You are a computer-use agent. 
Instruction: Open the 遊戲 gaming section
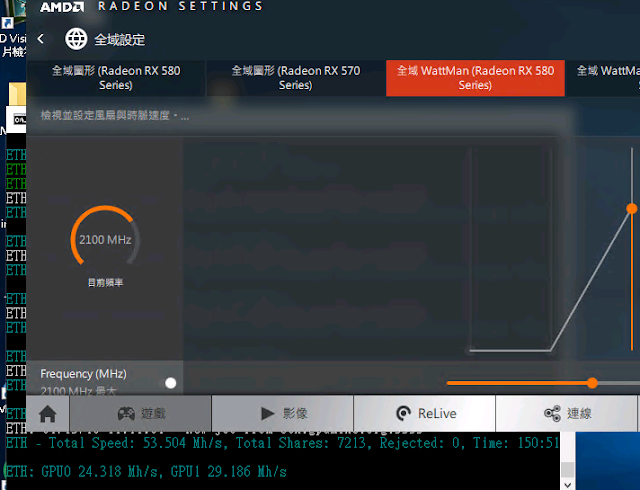(x=141, y=414)
